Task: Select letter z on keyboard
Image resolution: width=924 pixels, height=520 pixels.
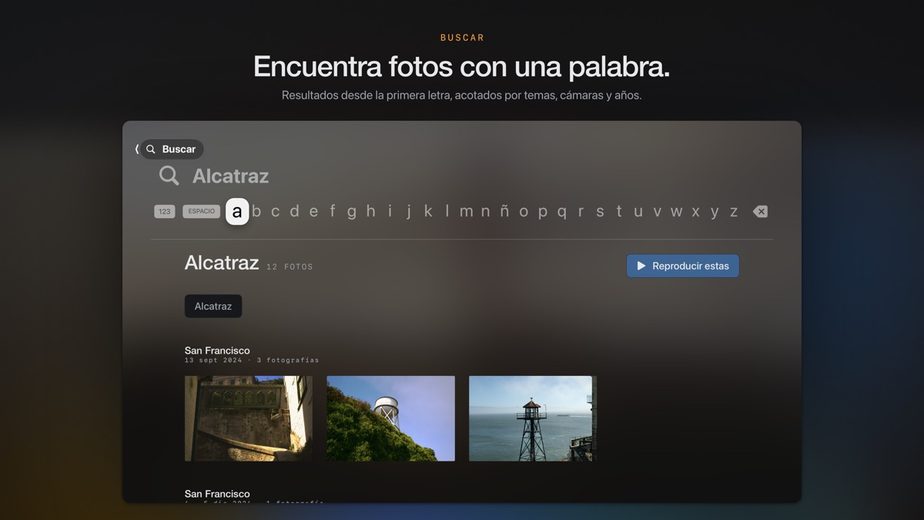Action: 734,211
